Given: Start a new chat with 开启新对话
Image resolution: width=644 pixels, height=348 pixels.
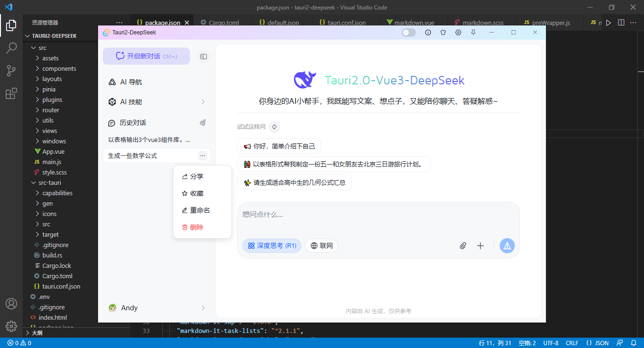Looking at the screenshot, I should click(x=146, y=56).
